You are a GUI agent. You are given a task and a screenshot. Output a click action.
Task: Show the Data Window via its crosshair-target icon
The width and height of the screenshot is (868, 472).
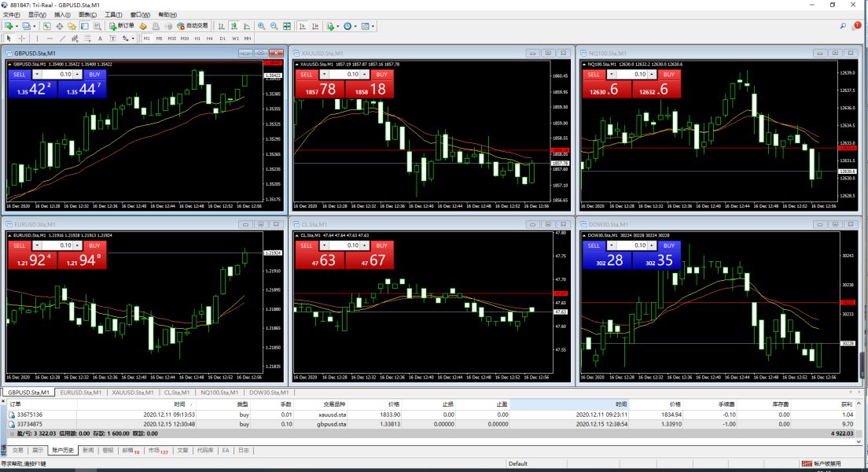click(x=60, y=26)
